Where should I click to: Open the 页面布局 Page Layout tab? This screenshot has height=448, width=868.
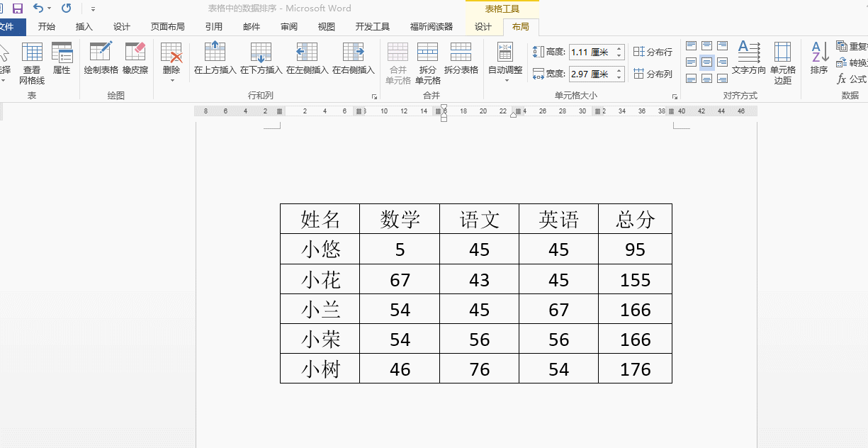[x=168, y=27]
